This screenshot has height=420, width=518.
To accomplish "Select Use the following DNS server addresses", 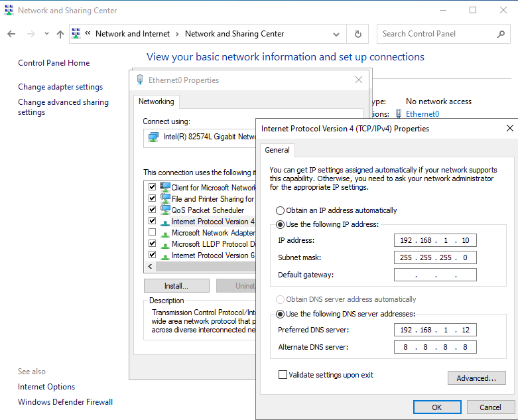I will 280,314.
